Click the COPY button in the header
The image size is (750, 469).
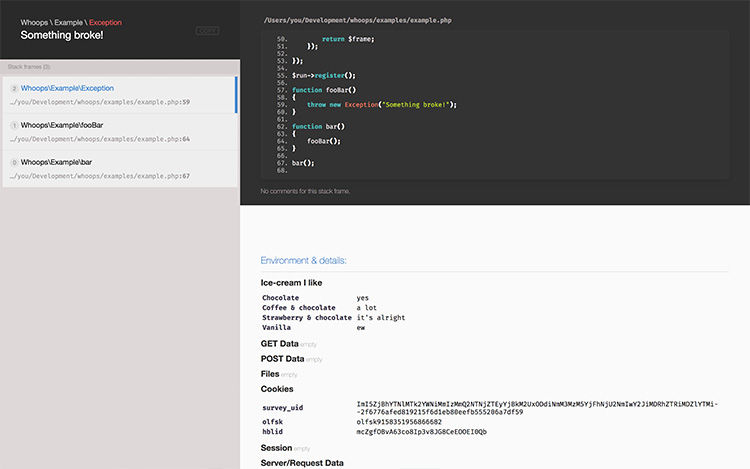tap(208, 31)
